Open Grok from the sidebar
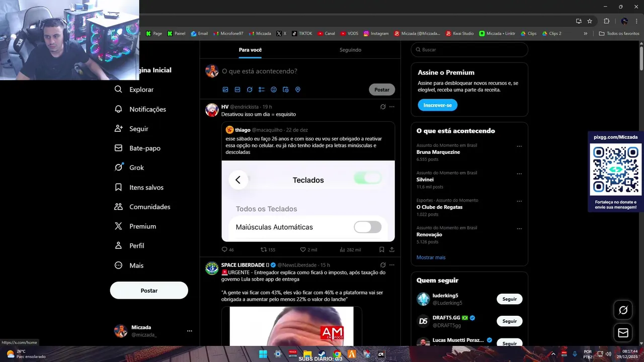The width and height of the screenshot is (644, 362). click(129, 167)
